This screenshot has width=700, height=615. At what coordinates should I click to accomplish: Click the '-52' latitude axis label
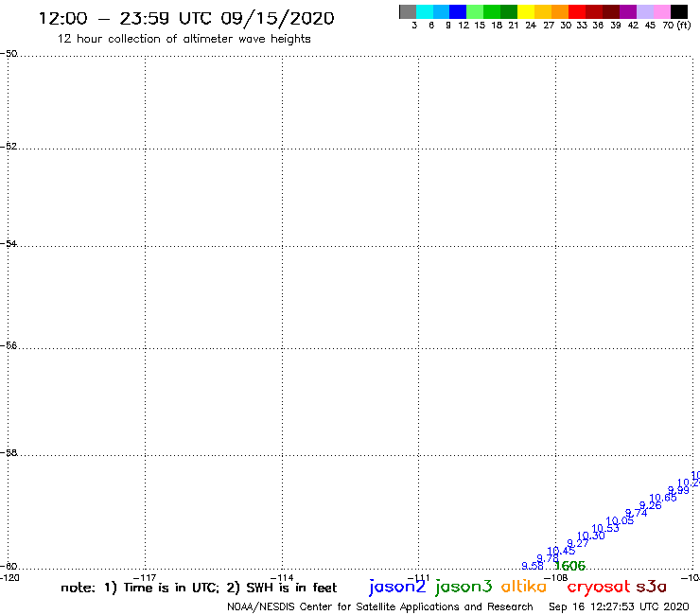[x=9, y=147]
